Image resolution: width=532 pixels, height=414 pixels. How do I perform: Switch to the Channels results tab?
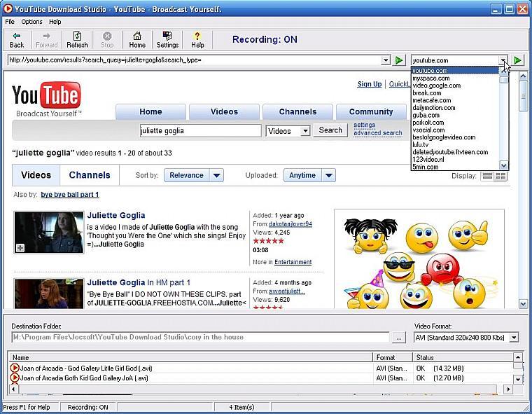tap(90, 175)
